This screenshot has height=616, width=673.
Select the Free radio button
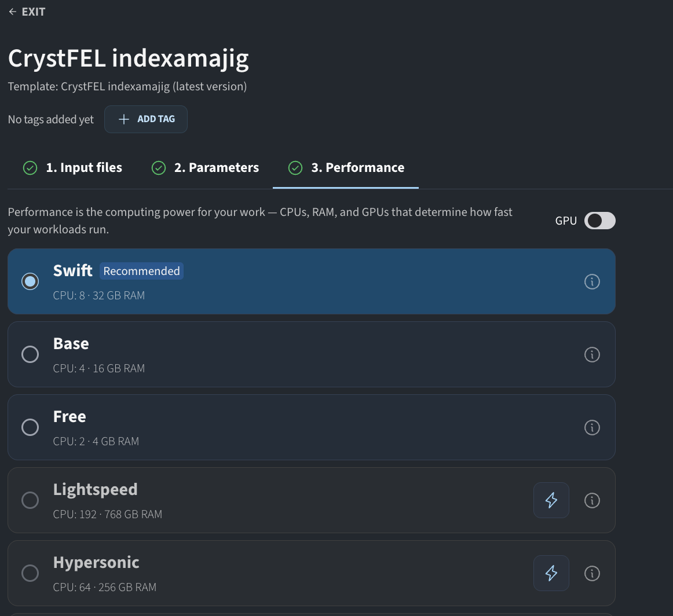tap(30, 427)
